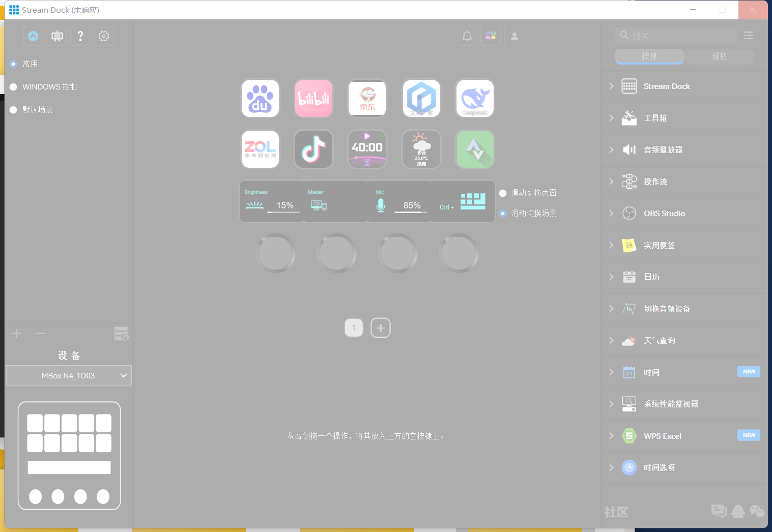Go to page 1 button
The width and height of the screenshot is (772, 532).
[354, 328]
